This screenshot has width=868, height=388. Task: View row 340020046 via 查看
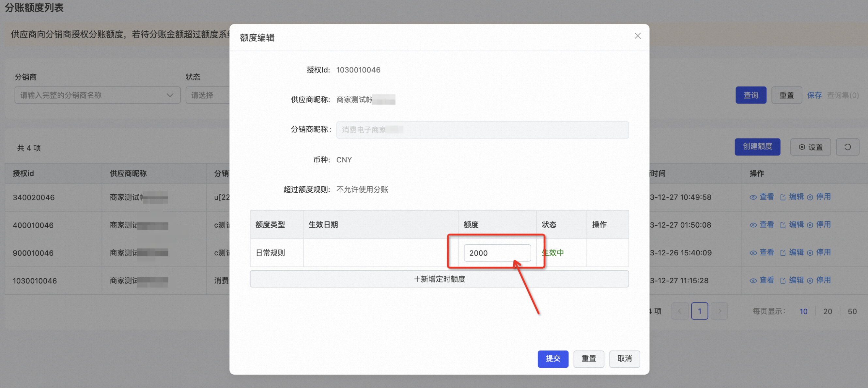(761, 197)
